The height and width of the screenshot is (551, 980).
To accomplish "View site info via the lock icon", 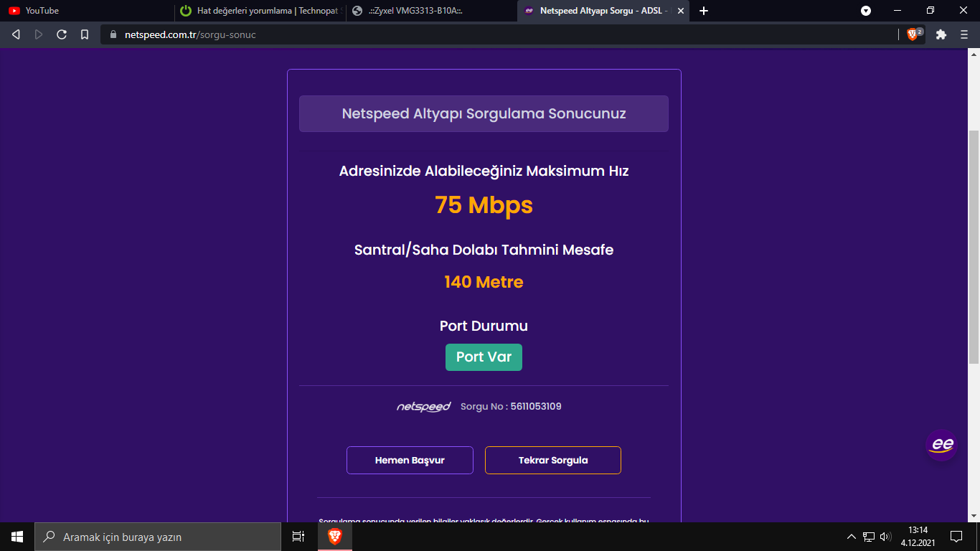I will pyautogui.click(x=113, y=34).
